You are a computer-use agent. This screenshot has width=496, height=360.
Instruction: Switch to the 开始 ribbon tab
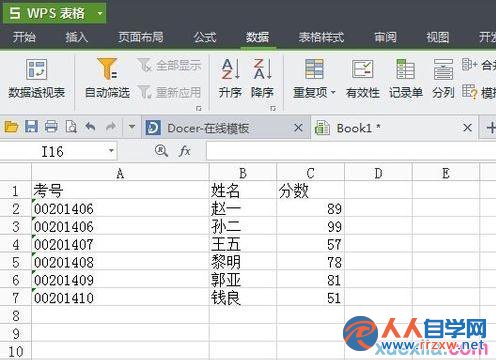pos(24,37)
